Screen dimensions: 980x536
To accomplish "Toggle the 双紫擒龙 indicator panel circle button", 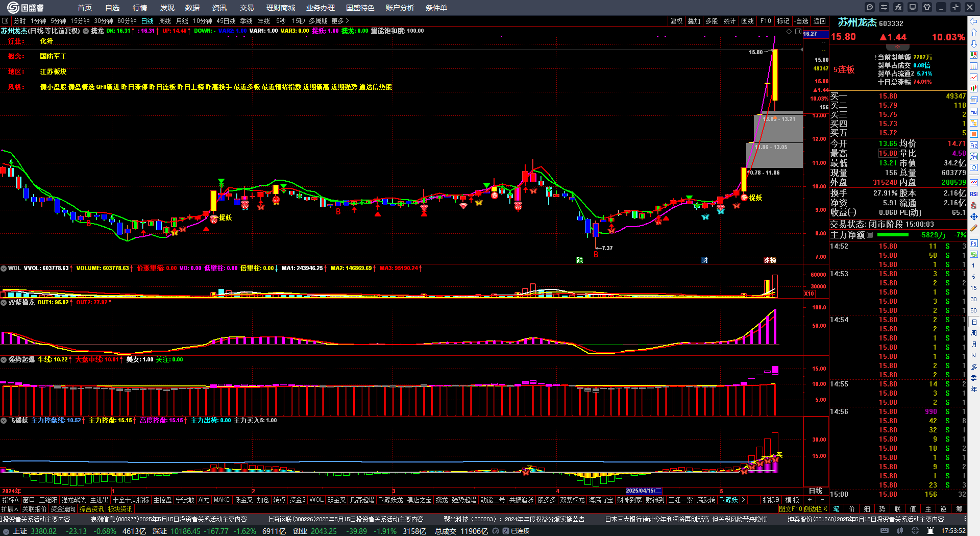I will pos(4,302).
